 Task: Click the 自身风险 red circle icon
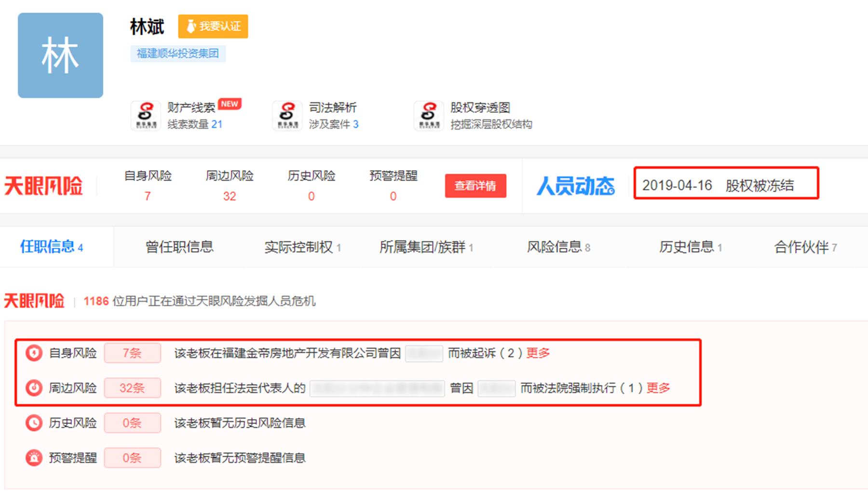coord(34,353)
